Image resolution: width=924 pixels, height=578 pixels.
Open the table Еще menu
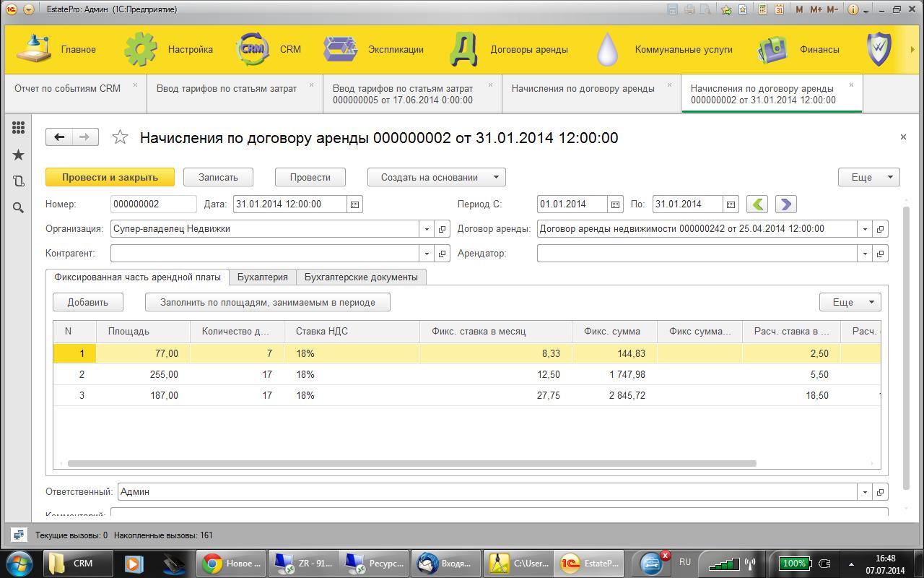click(850, 302)
